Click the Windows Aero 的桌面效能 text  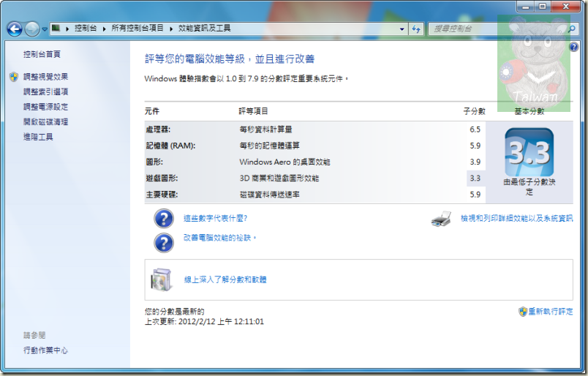click(x=284, y=162)
